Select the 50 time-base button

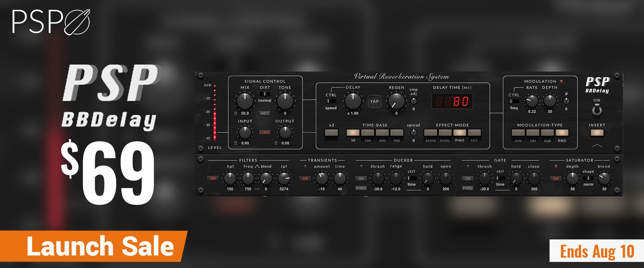click(353, 133)
